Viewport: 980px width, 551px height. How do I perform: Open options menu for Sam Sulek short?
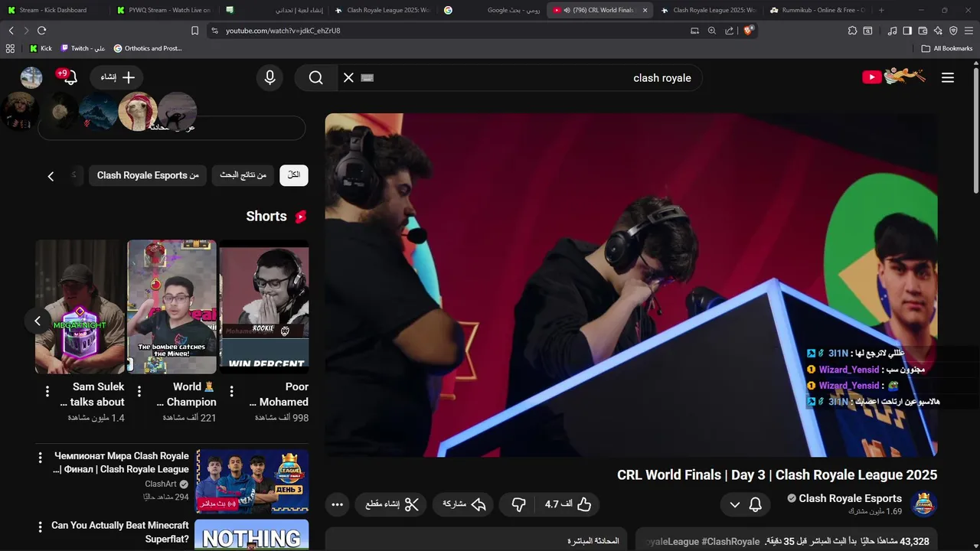pyautogui.click(x=47, y=391)
